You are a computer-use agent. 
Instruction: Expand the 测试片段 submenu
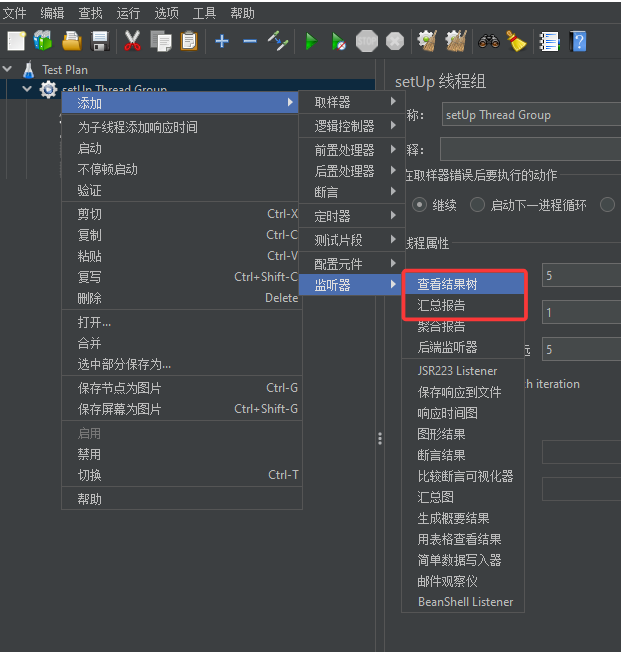point(352,240)
